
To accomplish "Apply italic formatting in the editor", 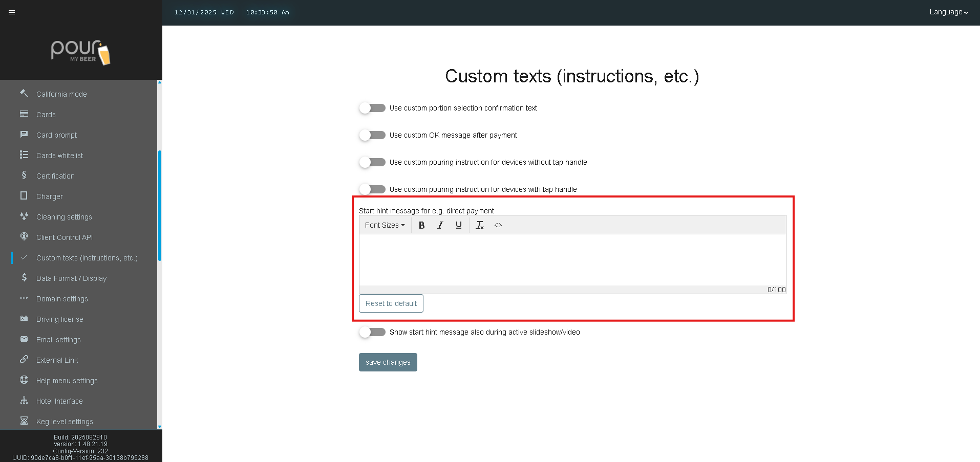I will coord(440,225).
